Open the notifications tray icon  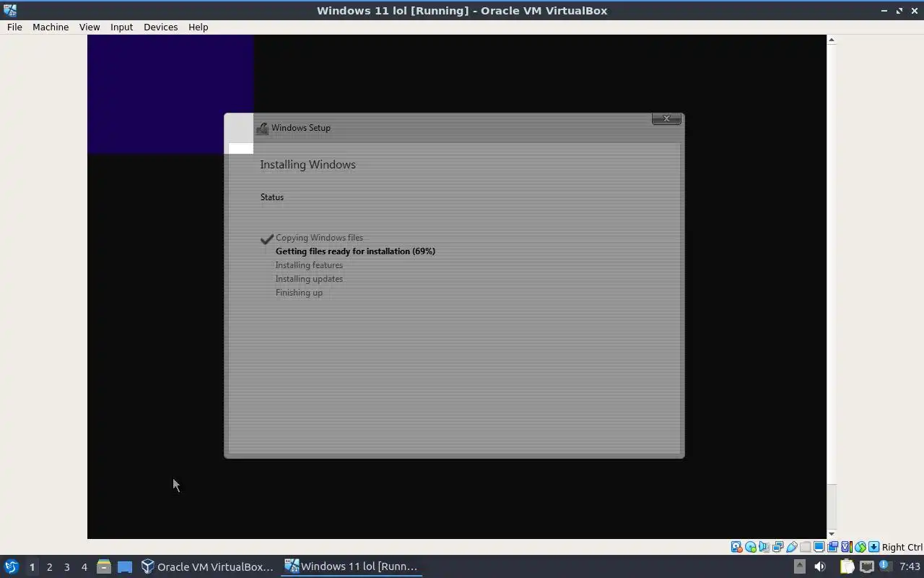click(886, 566)
